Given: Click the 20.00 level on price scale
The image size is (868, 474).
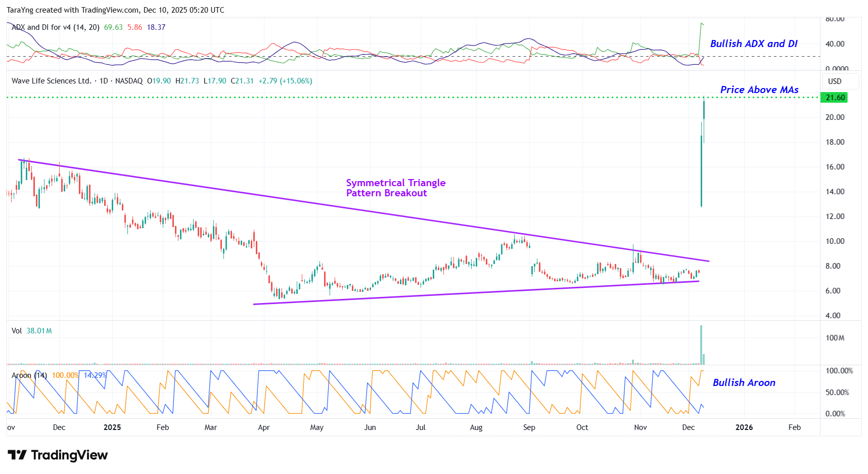Looking at the screenshot, I should point(835,117).
